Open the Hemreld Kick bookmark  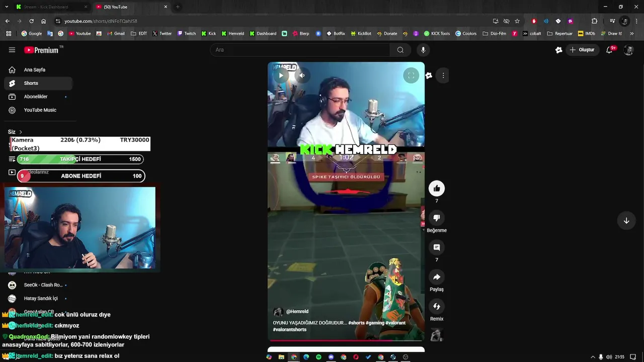pyautogui.click(x=232, y=34)
